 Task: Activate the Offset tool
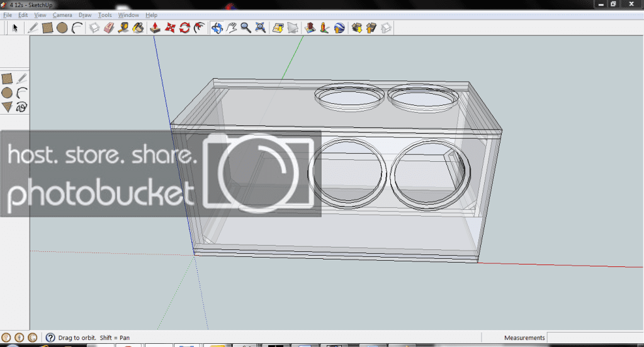(x=200, y=28)
